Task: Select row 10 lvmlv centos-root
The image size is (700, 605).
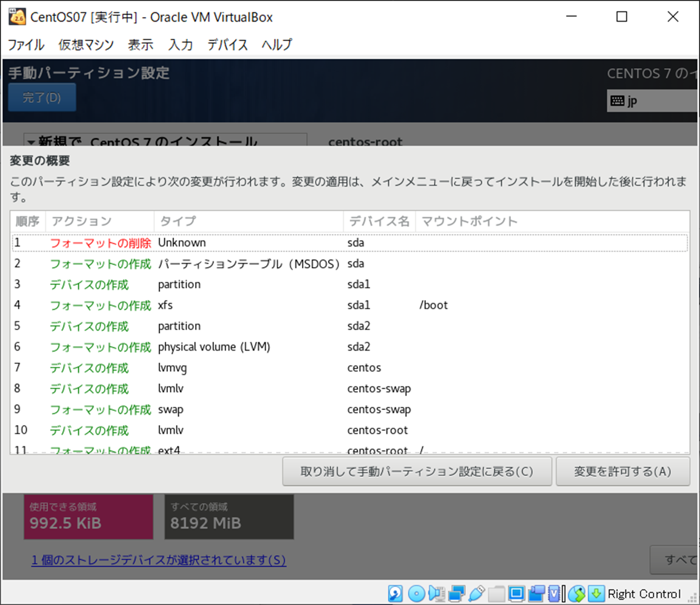Action: pyautogui.click(x=350, y=430)
